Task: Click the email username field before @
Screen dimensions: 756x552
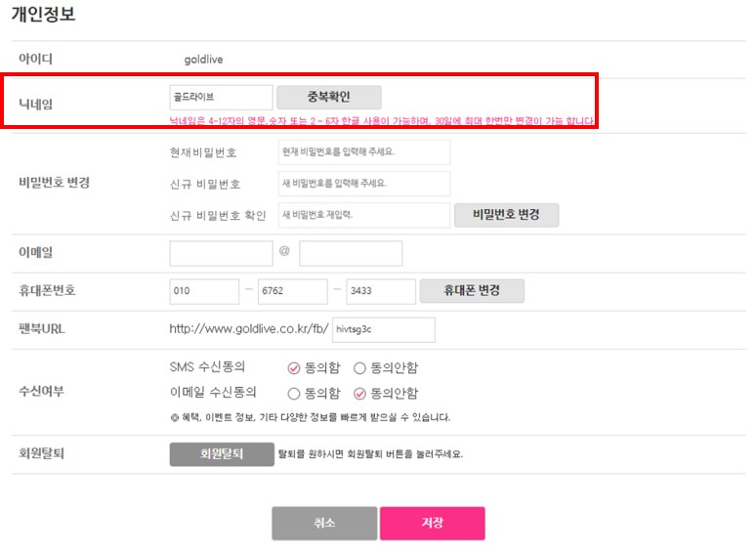Action: click(221, 254)
